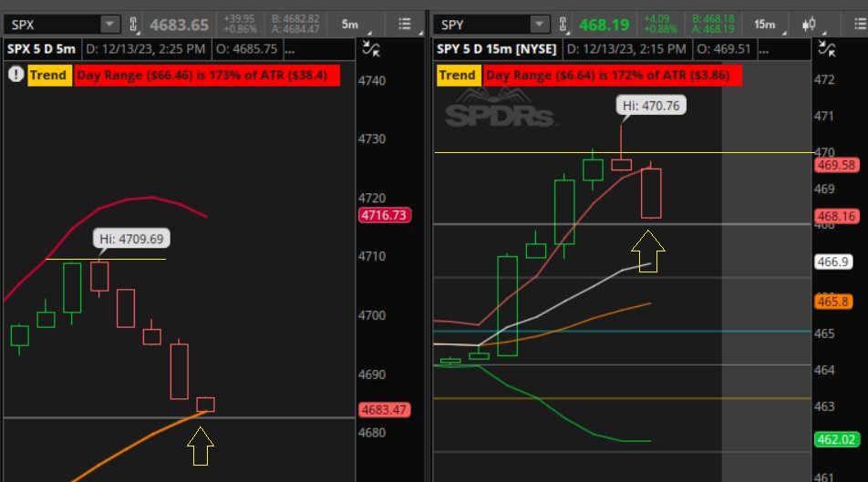
Task: Click the SPX 5 D 5m chart header label
Action: 42,48
